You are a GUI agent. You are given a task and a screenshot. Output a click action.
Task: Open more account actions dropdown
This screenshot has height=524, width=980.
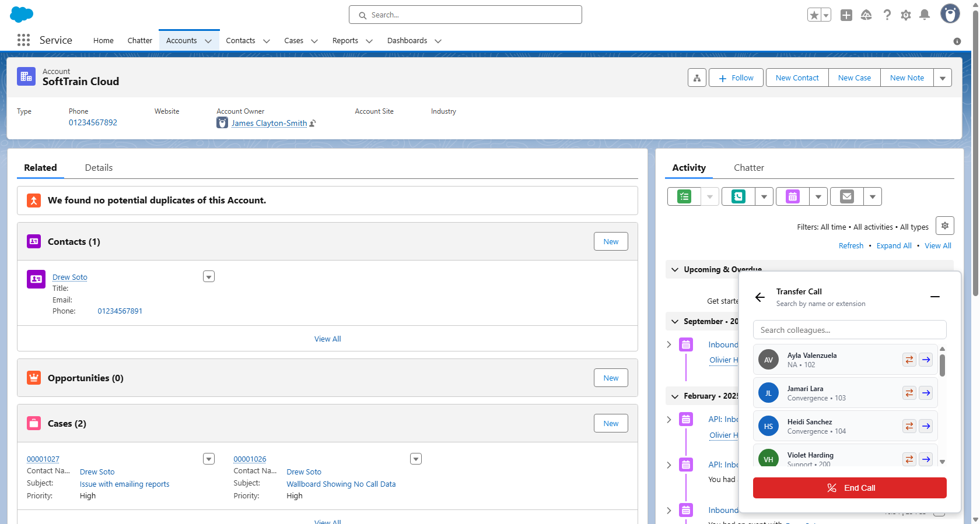point(942,78)
